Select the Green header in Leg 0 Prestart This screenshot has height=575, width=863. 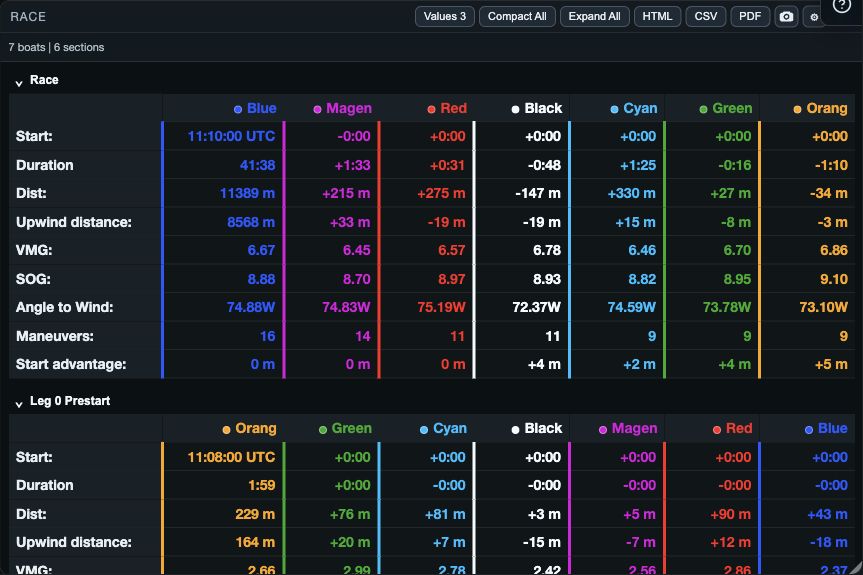click(345, 429)
